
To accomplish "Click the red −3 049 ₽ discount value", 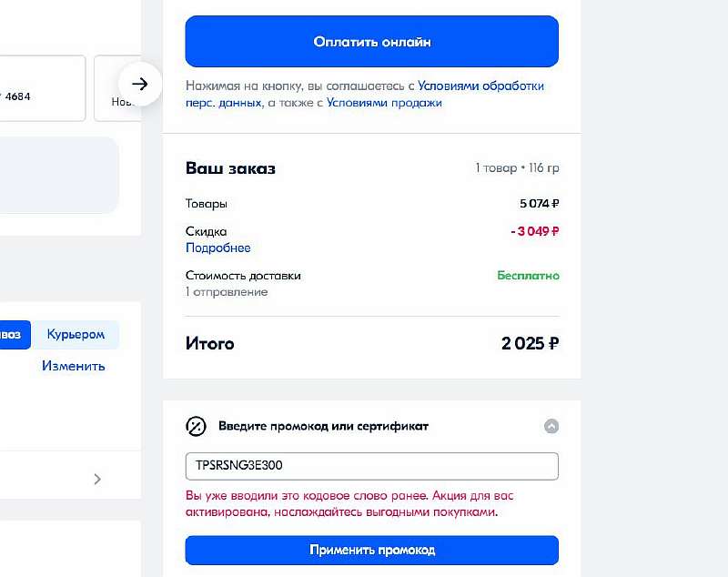I will click(x=534, y=231).
